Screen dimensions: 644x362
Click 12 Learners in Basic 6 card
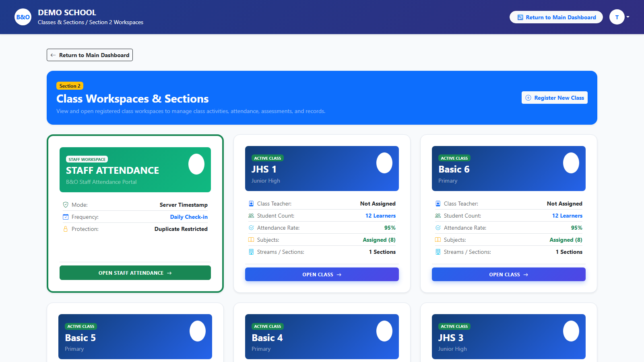(567, 216)
